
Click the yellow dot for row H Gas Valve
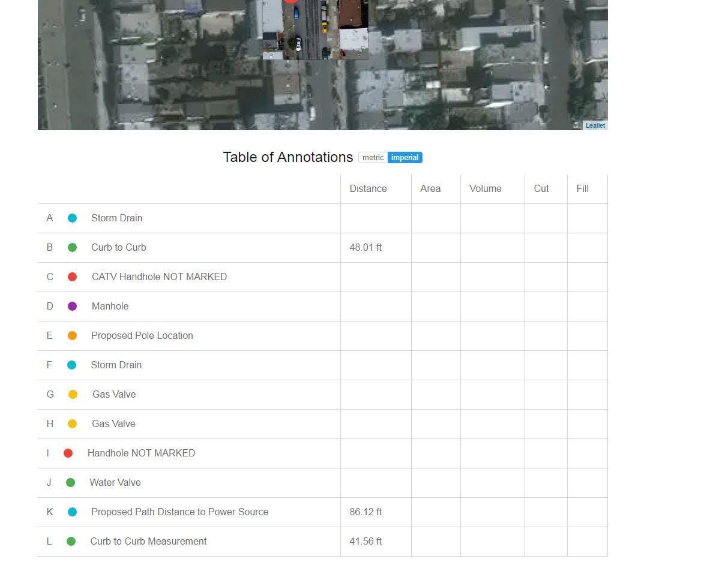click(72, 424)
